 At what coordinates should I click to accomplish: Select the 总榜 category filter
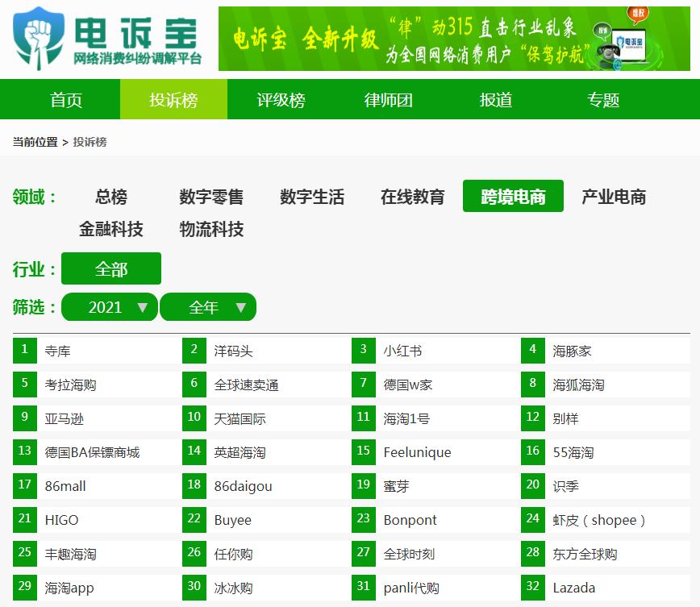[x=112, y=196]
